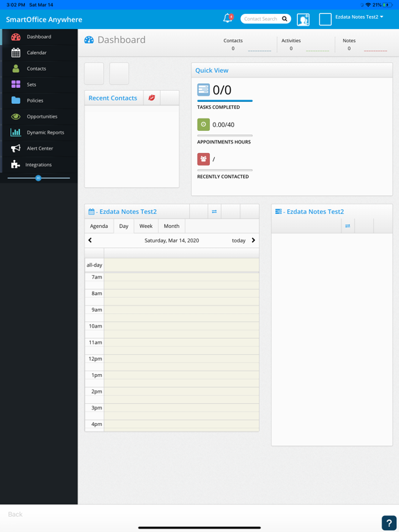Click the list icon in the right Ezdata panel

278,211
